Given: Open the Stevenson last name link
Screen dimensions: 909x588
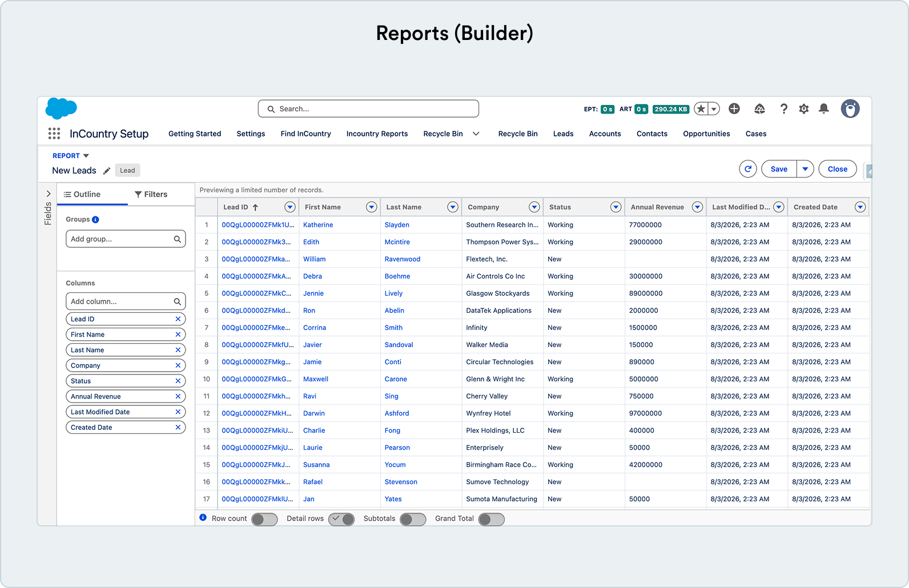Looking at the screenshot, I should point(401,482).
